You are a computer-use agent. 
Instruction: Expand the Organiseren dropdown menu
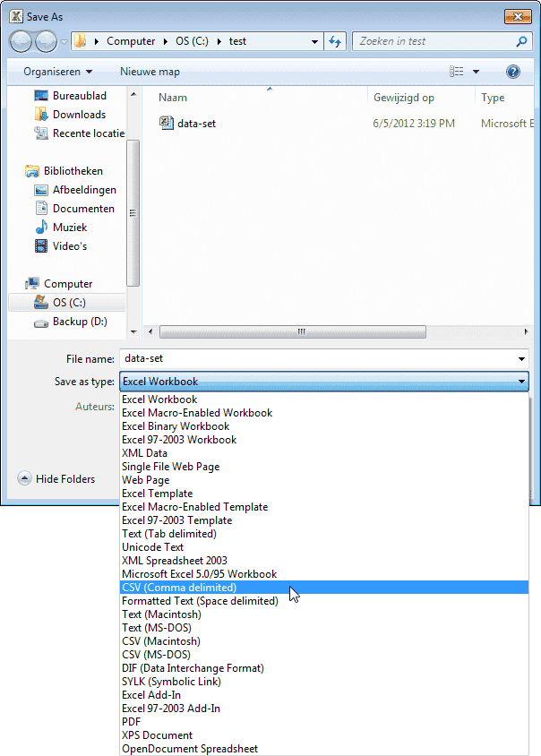click(x=58, y=72)
